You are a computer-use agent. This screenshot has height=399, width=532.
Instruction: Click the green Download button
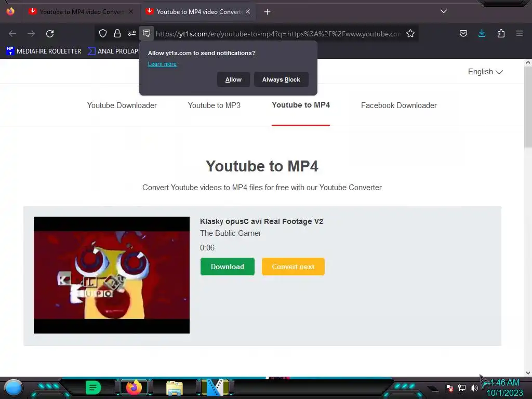tap(228, 267)
